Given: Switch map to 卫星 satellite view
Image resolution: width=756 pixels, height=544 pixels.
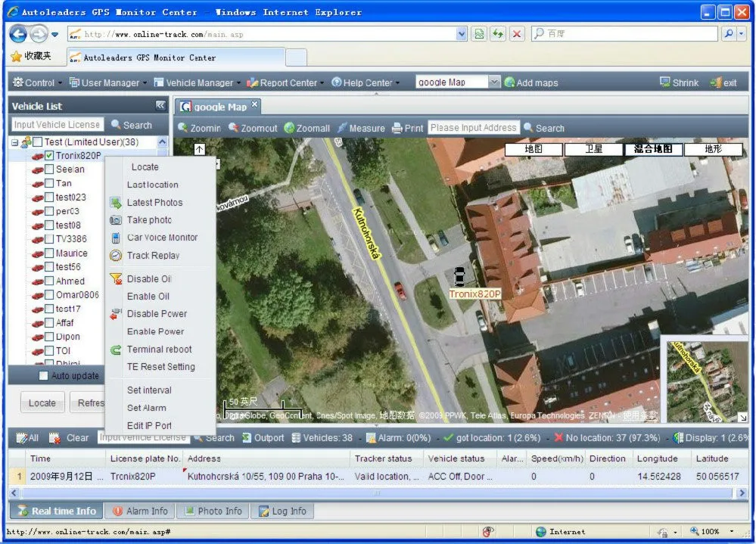Looking at the screenshot, I should (x=593, y=149).
